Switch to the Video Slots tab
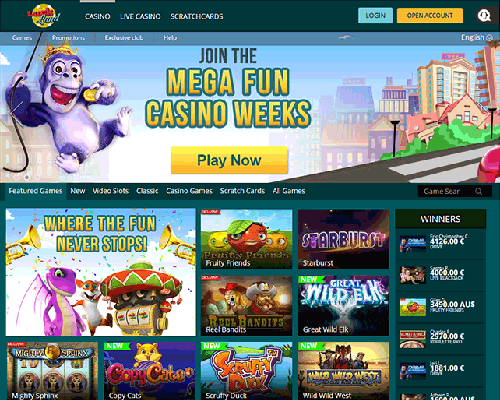This screenshot has height=400, width=500. pos(111,191)
